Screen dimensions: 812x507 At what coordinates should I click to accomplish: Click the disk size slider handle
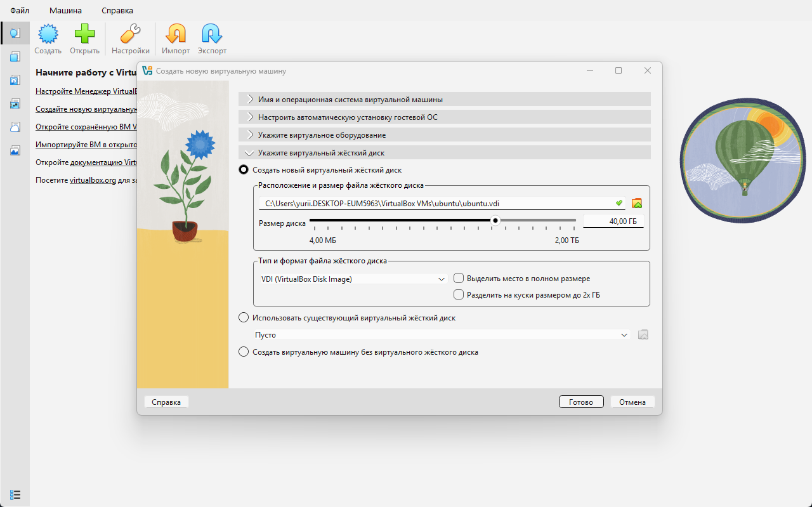click(495, 221)
